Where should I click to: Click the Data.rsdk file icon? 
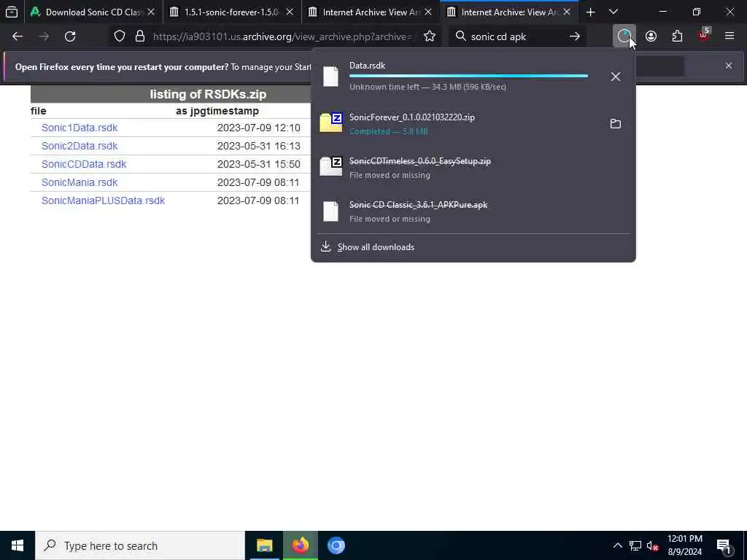[x=330, y=76]
